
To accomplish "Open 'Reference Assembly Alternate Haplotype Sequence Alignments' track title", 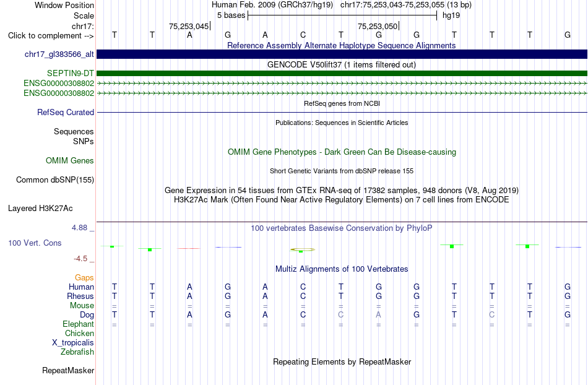I will 341,45.
